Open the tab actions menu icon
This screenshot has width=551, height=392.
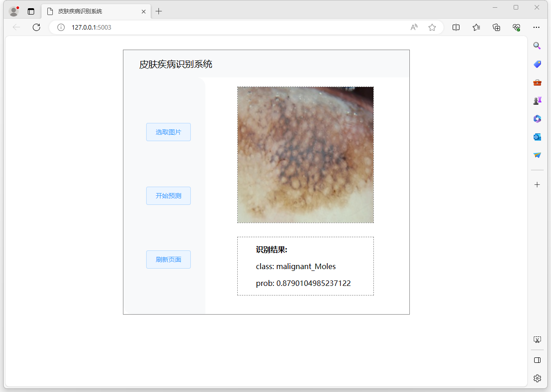tap(31, 11)
